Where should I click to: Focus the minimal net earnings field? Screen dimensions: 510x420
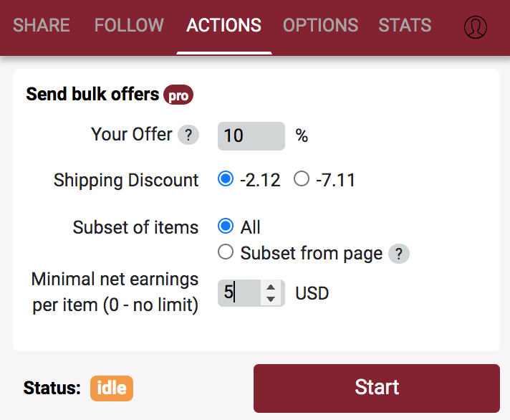240,292
